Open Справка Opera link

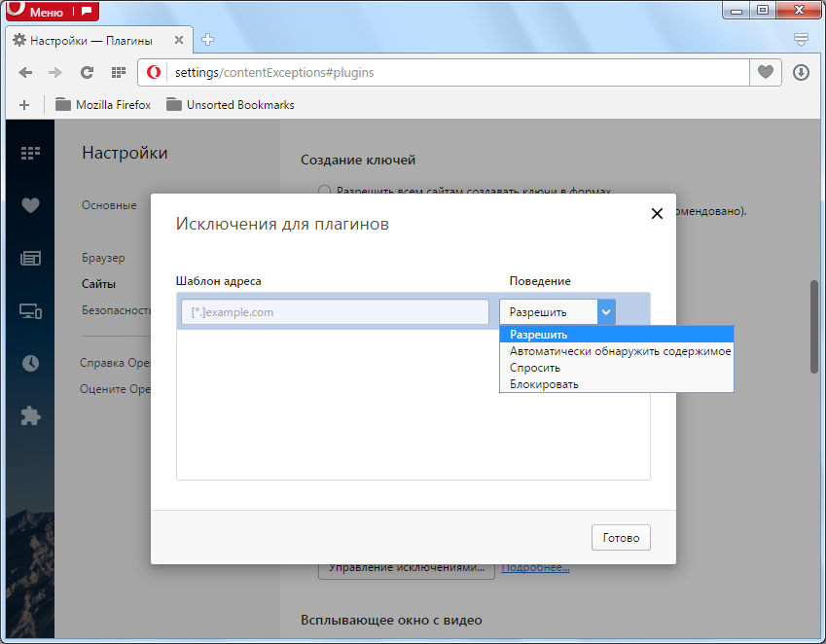(115, 363)
